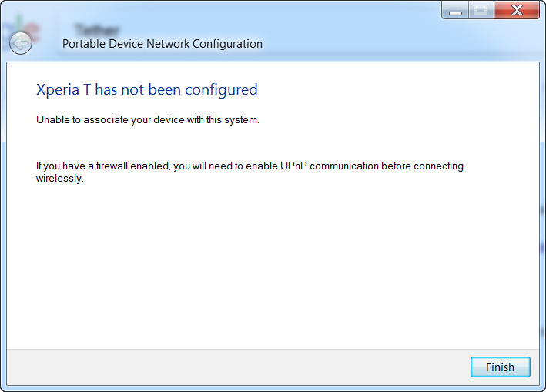The height and width of the screenshot is (392, 546).
Task: Click the word 'UPnP' in the firewall notice
Action: click(293, 166)
